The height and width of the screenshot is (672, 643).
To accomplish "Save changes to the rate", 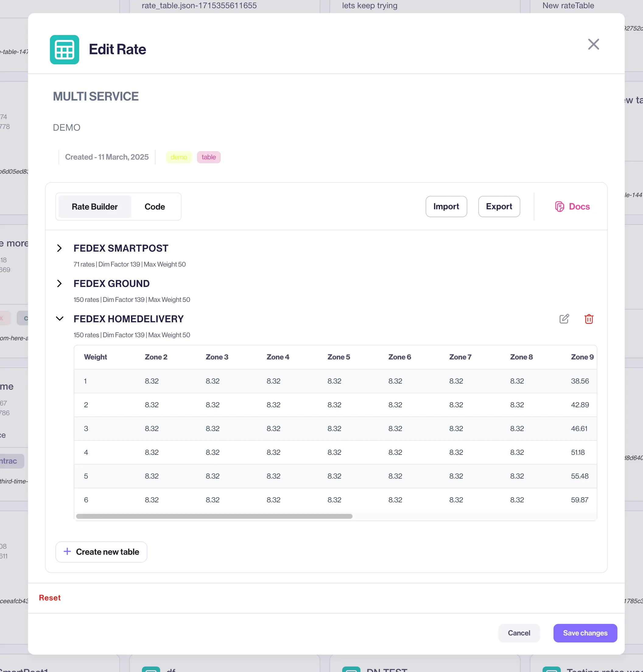I will coord(585,633).
